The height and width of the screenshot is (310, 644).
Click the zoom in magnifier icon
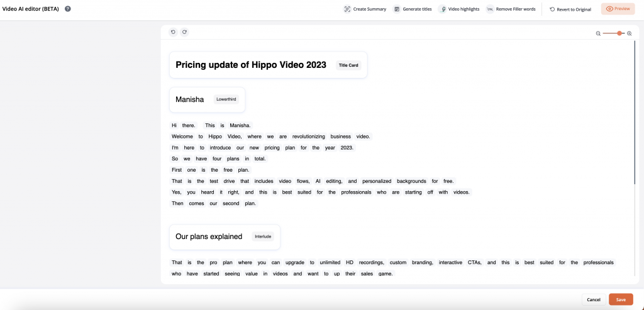tap(629, 33)
